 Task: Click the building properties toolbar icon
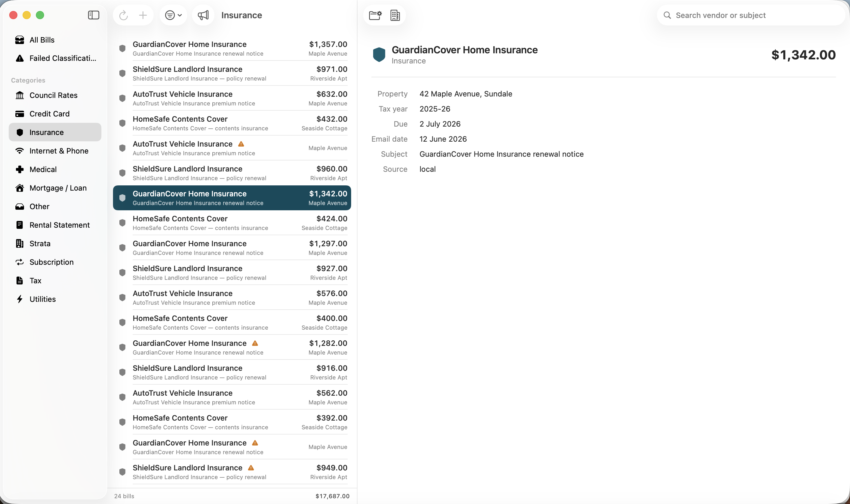(x=395, y=15)
